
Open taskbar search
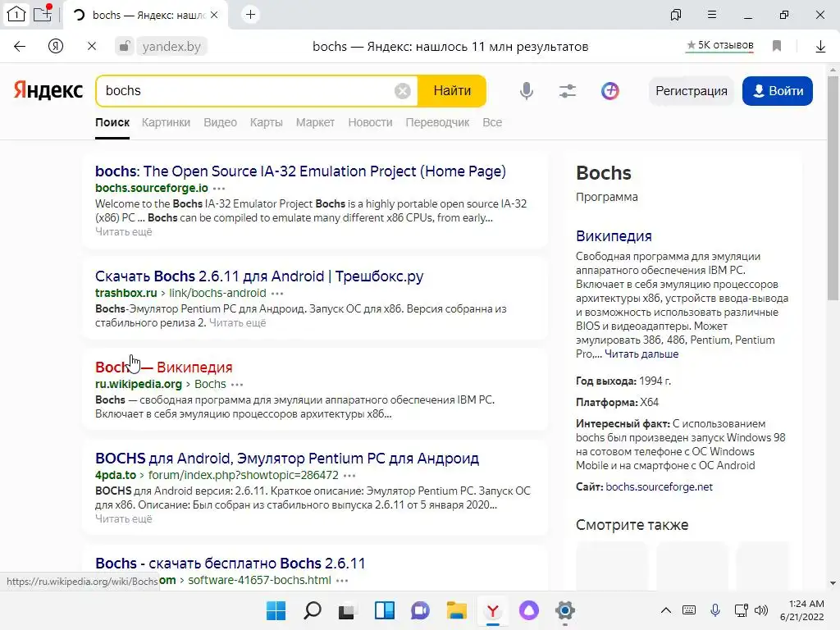(313, 610)
